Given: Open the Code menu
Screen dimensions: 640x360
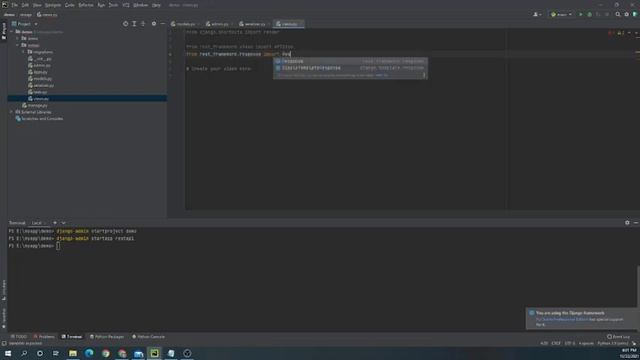Looking at the screenshot, I should (70, 5).
